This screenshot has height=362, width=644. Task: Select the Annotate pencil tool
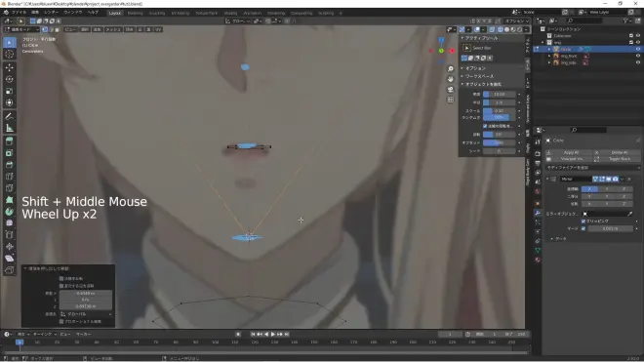click(x=10, y=116)
